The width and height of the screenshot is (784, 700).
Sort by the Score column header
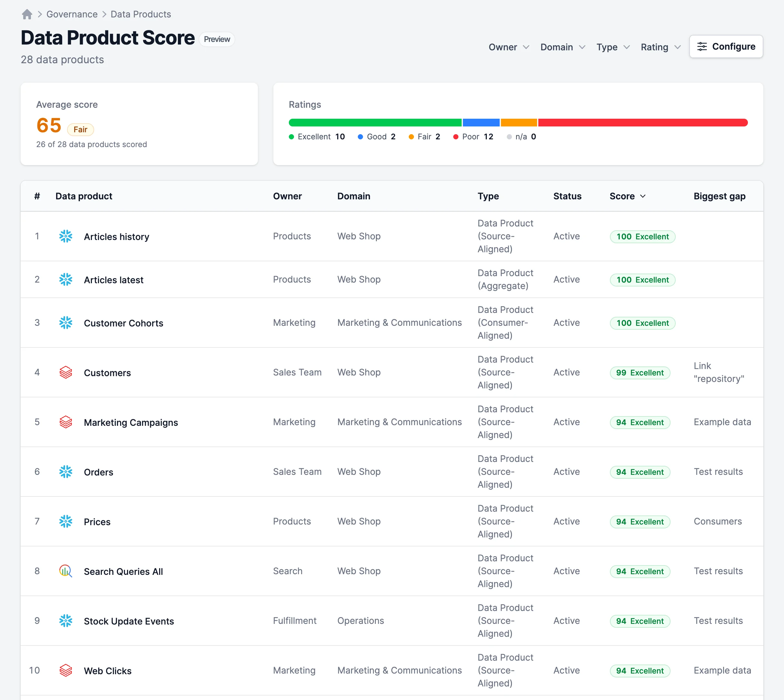[x=627, y=196]
